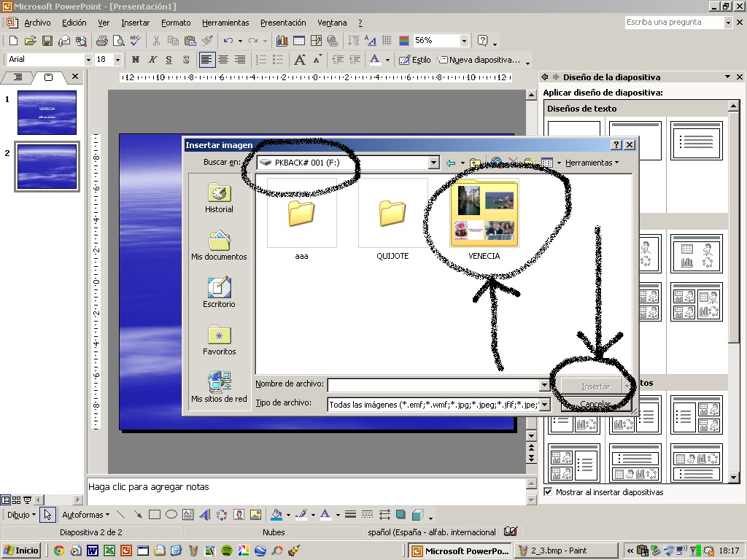The width and height of the screenshot is (747, 560).
Task: Open Nombre de archivo dropdown arrow
Action: (x=544, y=385)
